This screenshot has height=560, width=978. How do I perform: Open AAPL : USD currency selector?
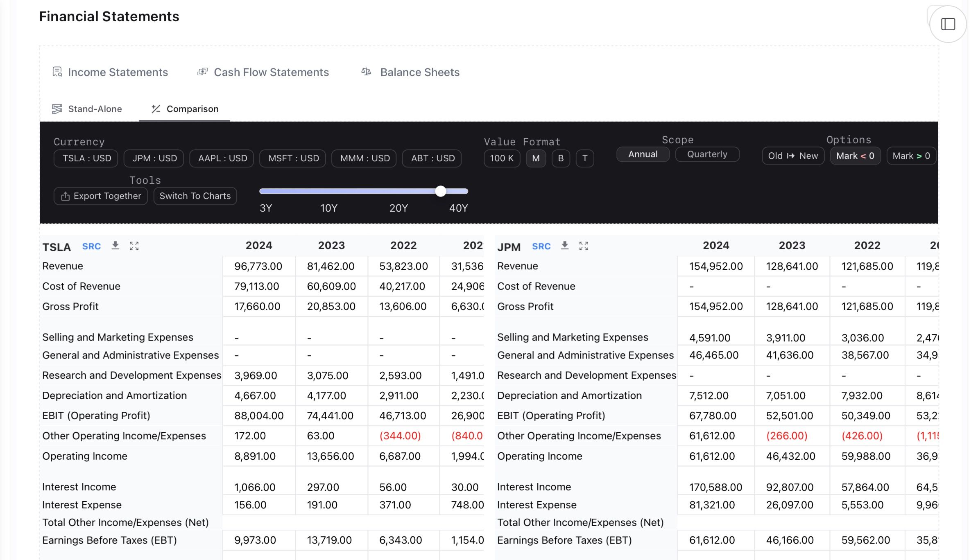222,158
